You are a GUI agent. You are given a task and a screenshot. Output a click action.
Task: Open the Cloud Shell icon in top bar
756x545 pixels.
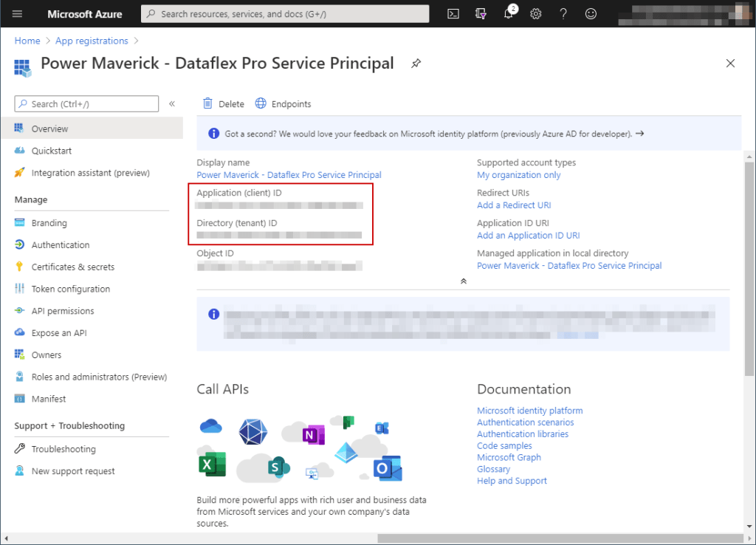click(454, 13)
